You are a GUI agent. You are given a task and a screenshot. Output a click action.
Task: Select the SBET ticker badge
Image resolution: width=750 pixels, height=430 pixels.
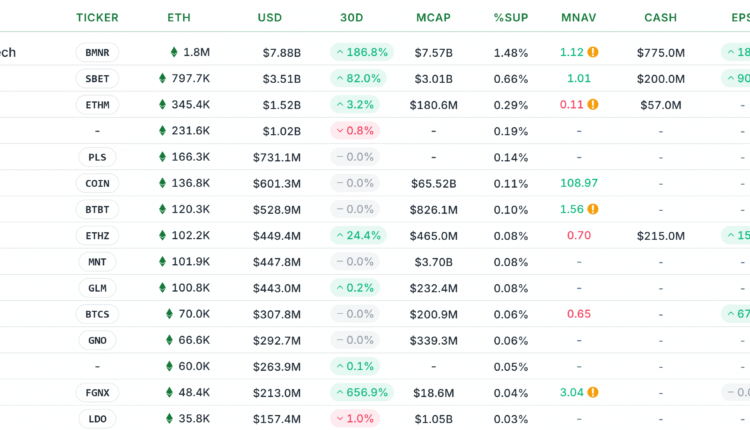tap(97, 78)
